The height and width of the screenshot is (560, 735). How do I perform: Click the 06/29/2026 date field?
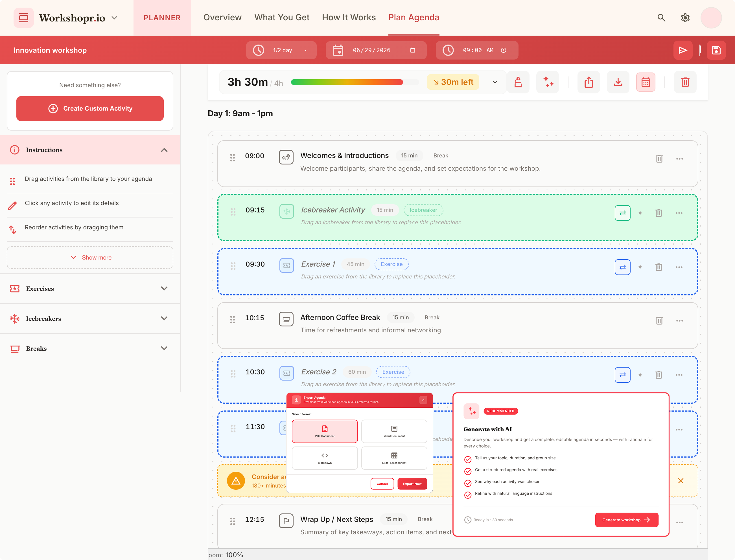click(376, 50)
